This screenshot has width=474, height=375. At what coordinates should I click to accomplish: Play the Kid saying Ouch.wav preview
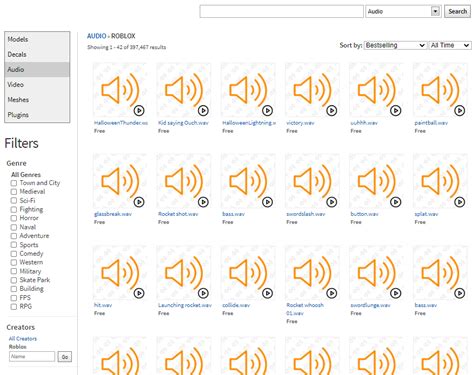point(203,110)
